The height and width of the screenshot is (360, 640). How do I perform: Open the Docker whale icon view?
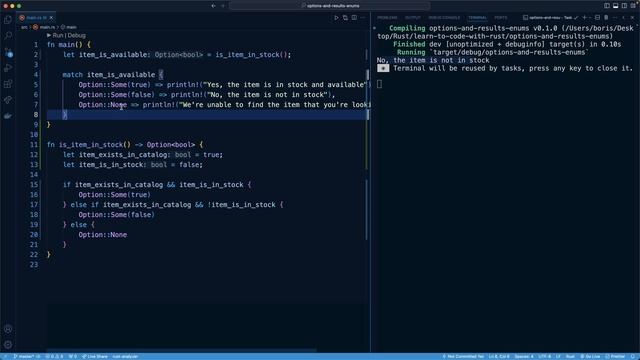click(8, 116)
